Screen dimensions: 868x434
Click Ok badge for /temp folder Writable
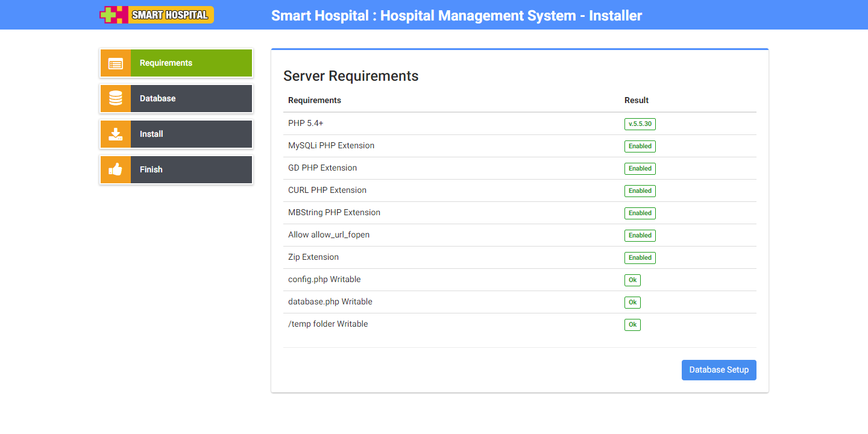click(632, 325)
